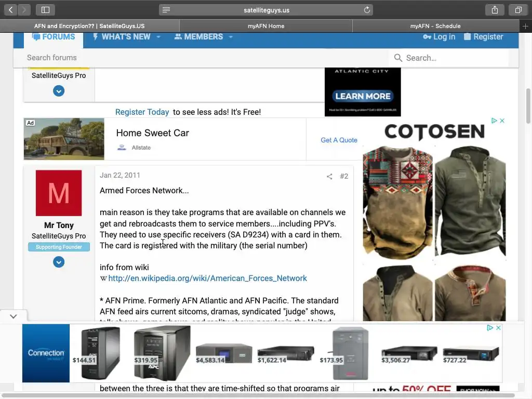Screen dimensions: 532x399
Task: Click the patterned tribal henley shirt image
Action: coord(397,203)
